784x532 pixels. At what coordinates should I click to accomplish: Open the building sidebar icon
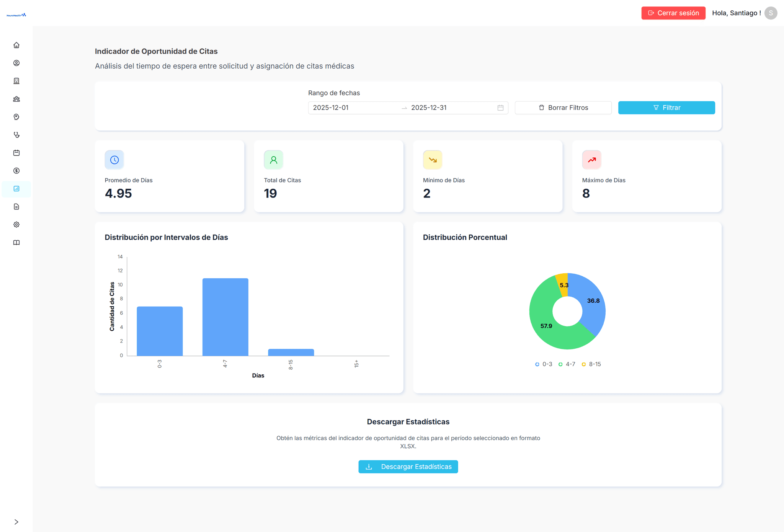16,81
